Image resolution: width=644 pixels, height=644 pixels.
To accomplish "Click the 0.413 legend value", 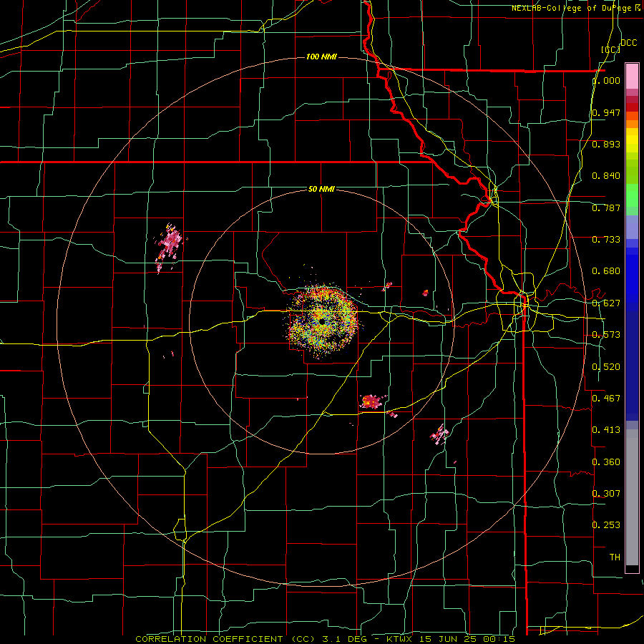I will pos(606,430).
